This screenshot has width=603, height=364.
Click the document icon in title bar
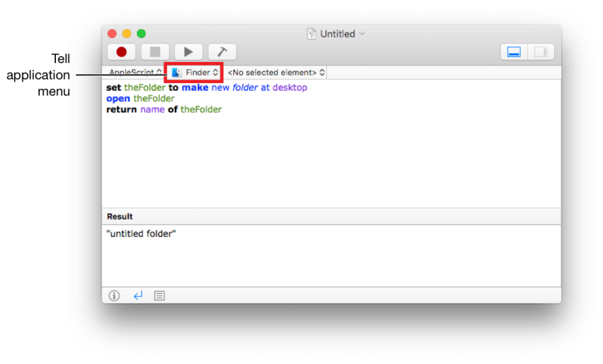[312, 34]
